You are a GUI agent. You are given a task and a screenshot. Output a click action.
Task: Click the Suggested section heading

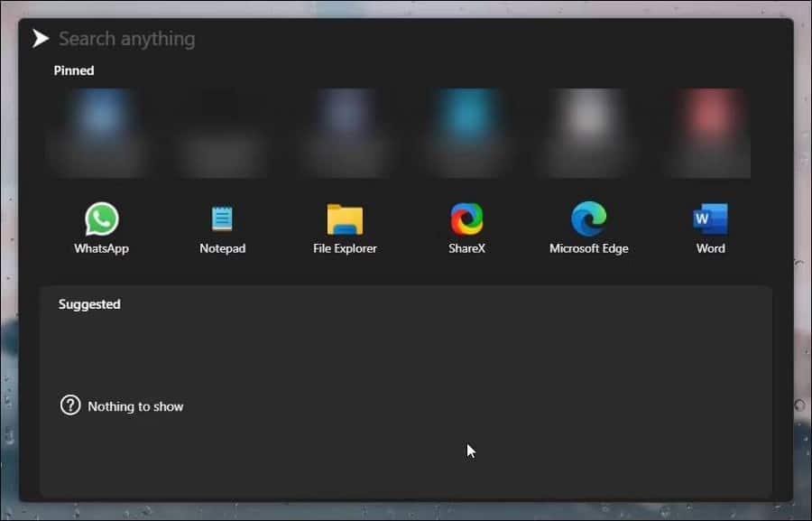coord(89,304)
